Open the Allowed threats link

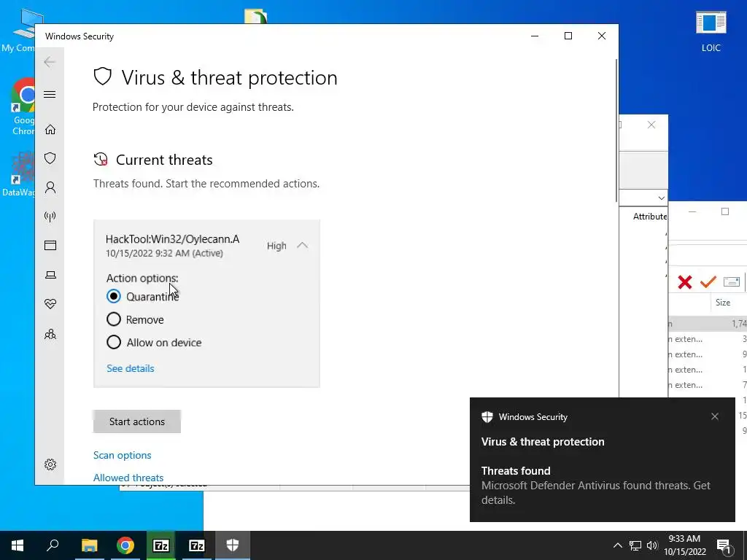point(128,478)
